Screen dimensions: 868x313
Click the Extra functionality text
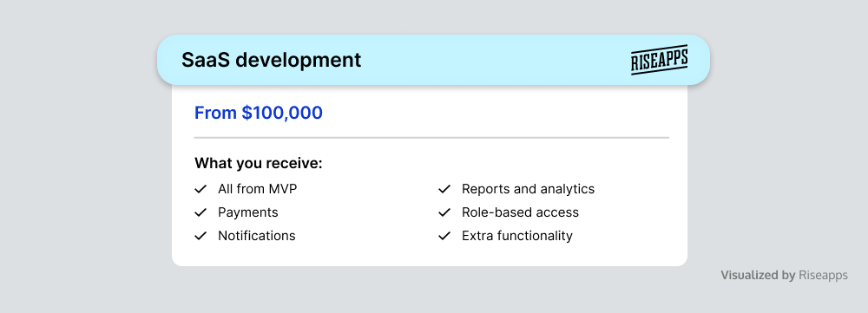point(517,236)
